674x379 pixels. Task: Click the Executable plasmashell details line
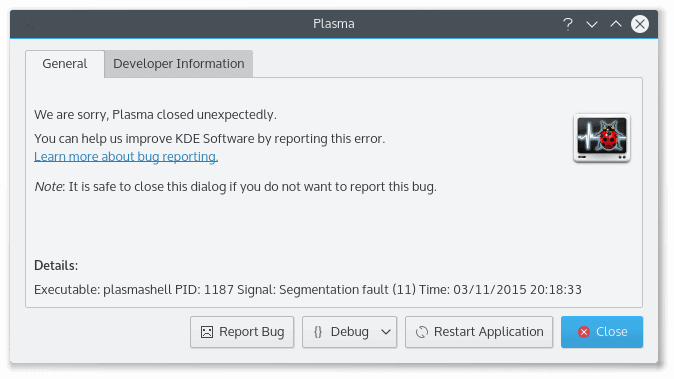308,290
